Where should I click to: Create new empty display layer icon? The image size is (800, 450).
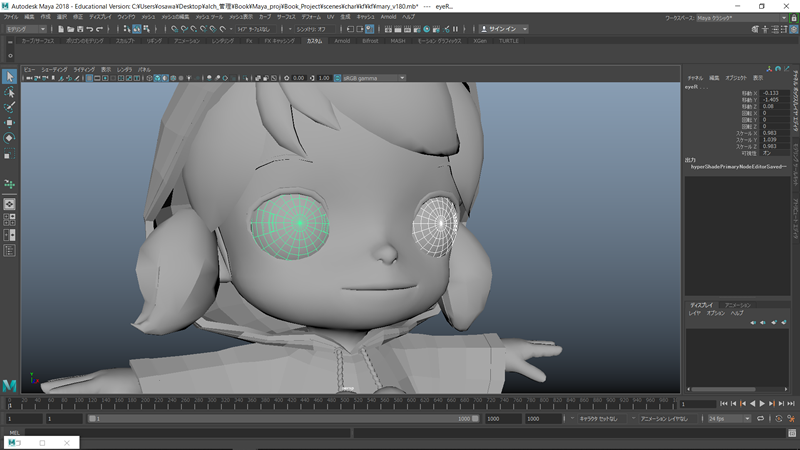pos(774,322)
